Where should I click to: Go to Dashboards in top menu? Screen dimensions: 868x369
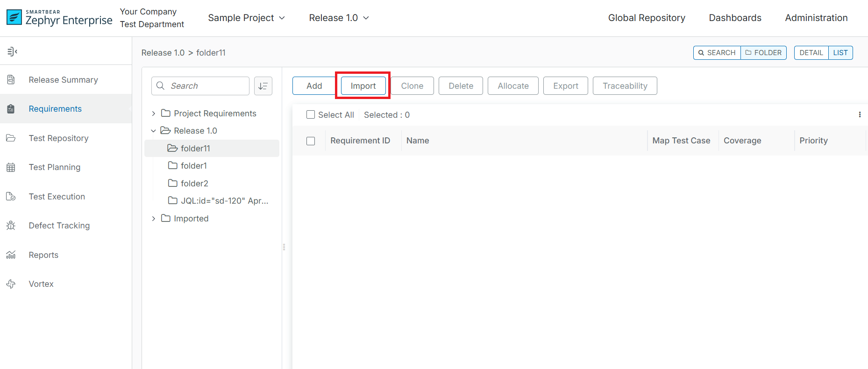[x=735, y=18]
